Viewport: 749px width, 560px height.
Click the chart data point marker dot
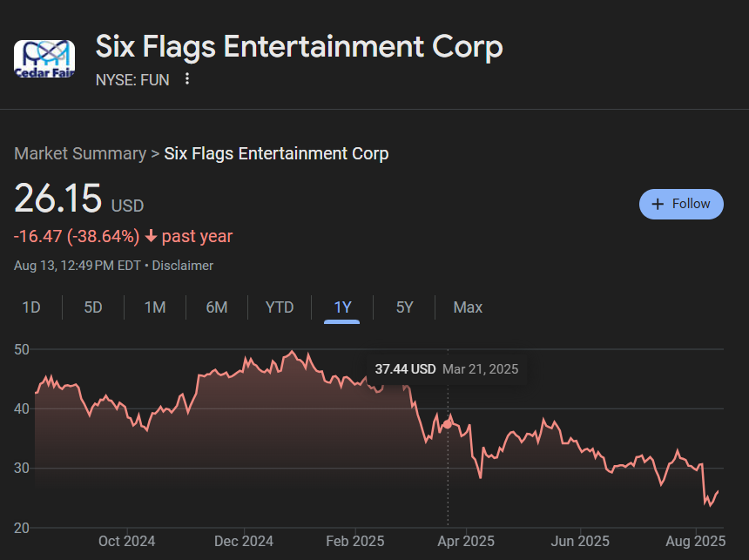coord(448,424)
